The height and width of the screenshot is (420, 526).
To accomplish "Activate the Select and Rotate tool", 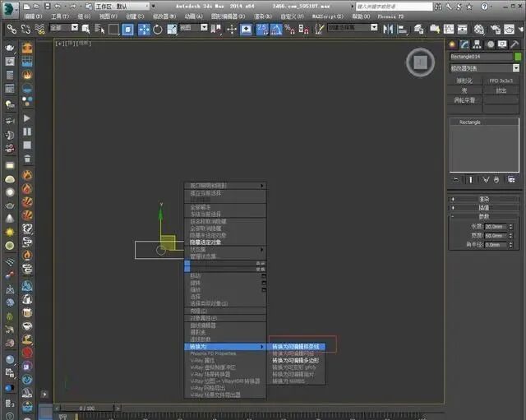I will tap(158, 30).
